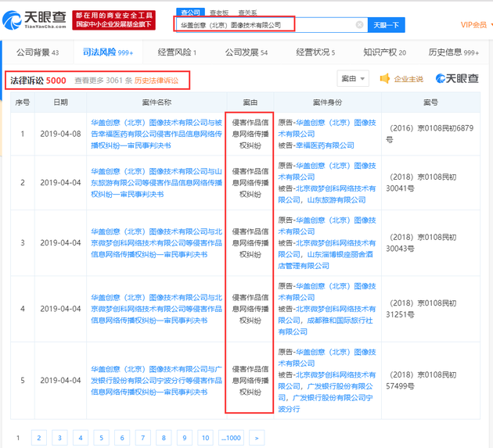The height and width of the screenshot is (448, 493).
Task: Open case 2 title with 山东旅游有限公司
Action: click(157, 182)
